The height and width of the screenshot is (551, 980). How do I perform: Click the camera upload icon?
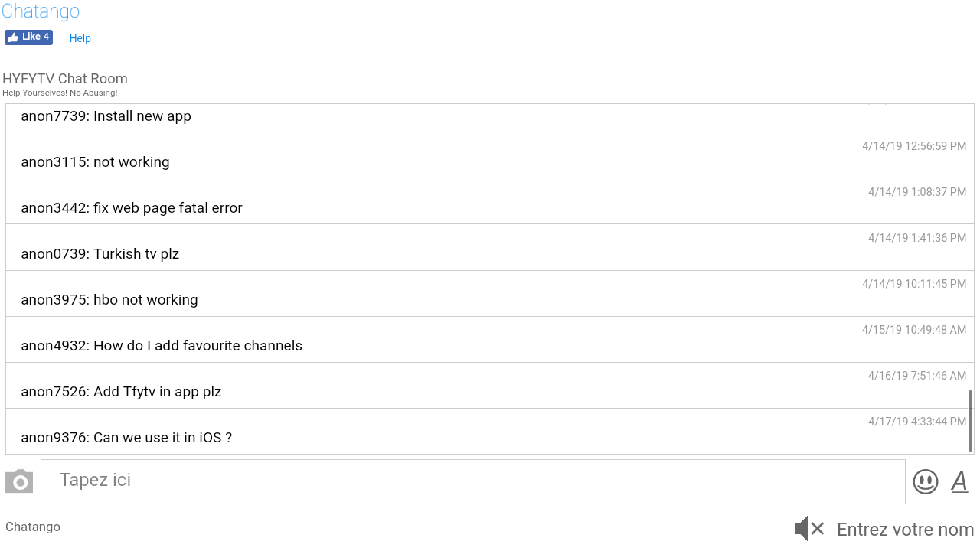[x=19, y=481]
